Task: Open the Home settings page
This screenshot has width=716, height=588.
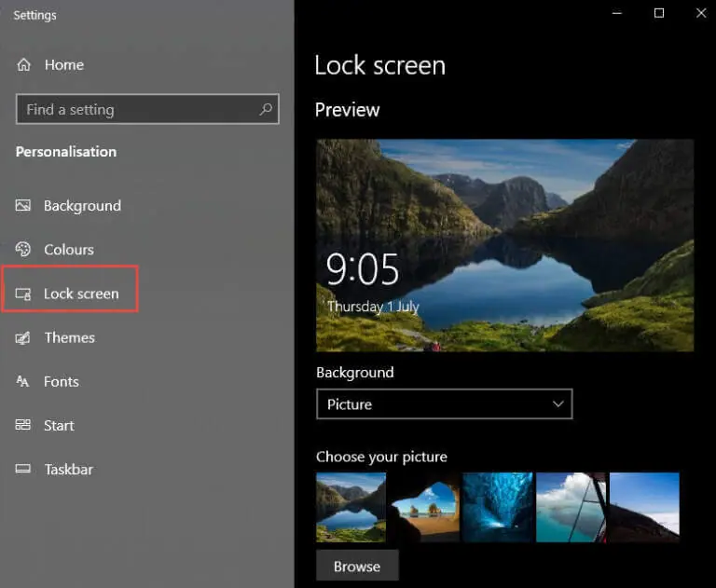Action: (x=64, y=65)
